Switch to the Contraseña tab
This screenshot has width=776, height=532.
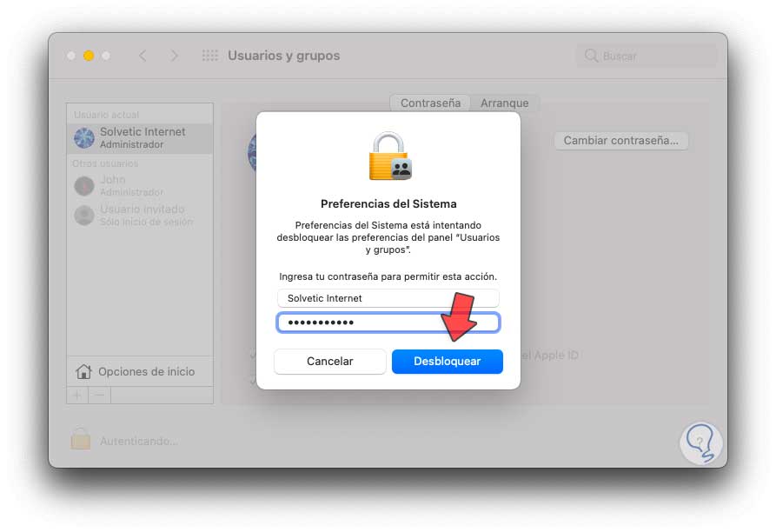click(x=430, y=103)
